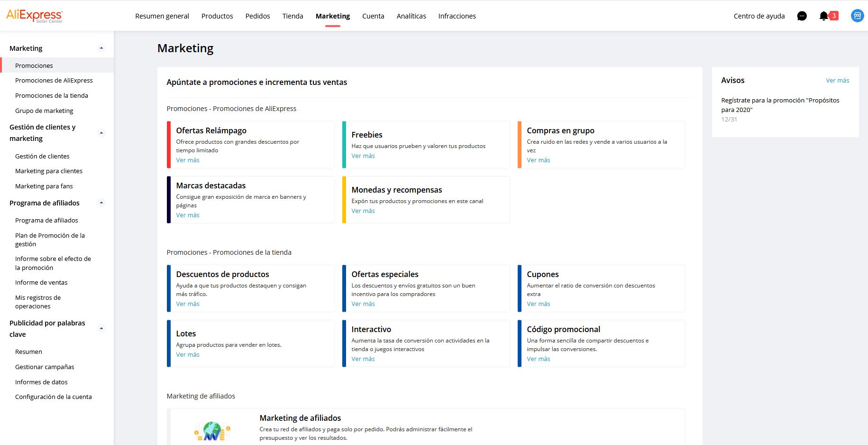The image size is (868, 445).
Task: Switch to the Analíticas tab
Action: coord(411,16)
